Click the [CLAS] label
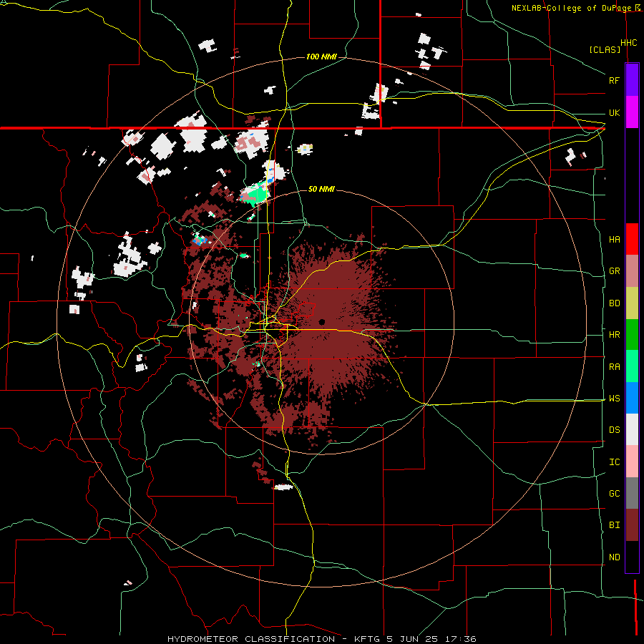The width and height of the screenshot is (644, 644). 605,50
